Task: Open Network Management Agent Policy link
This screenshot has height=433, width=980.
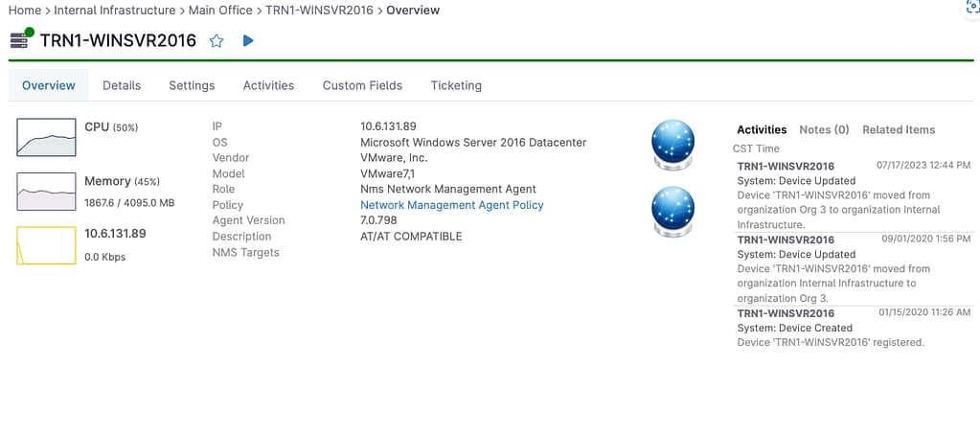Action: tap(451, 205)
